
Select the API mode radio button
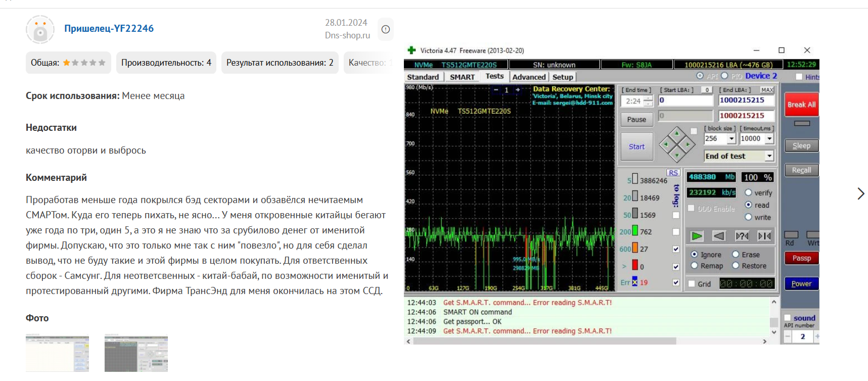tap(700, 76)
